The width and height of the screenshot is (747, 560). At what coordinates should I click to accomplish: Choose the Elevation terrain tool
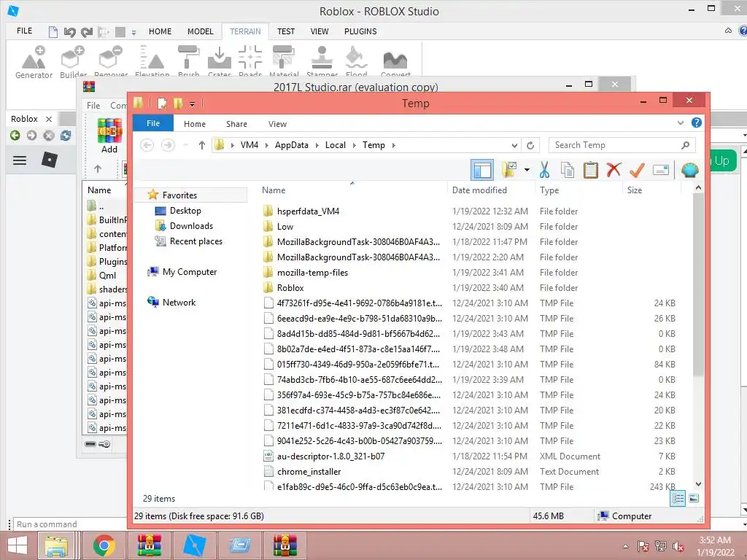pyautogui.click(x=152, y=62)
